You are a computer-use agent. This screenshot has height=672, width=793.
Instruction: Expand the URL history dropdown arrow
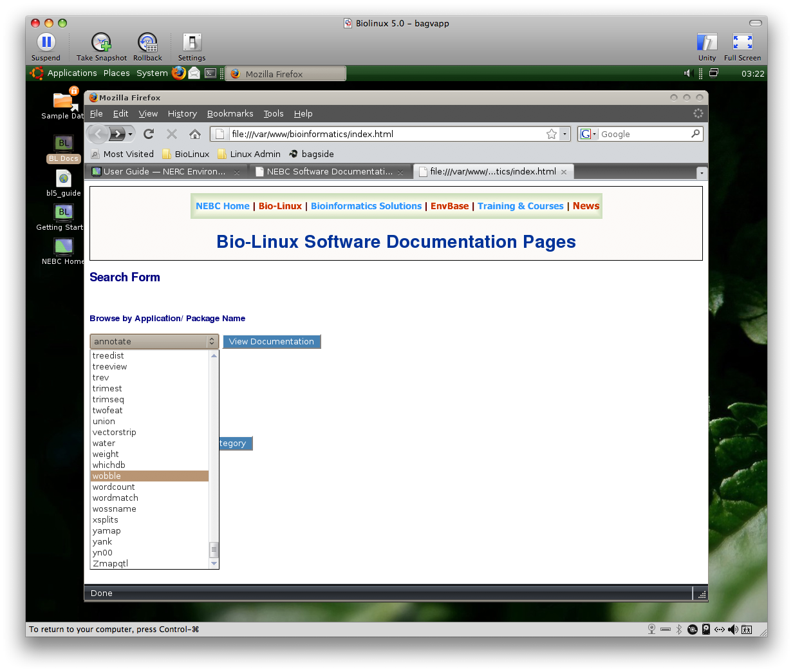[x=565, y=134]
